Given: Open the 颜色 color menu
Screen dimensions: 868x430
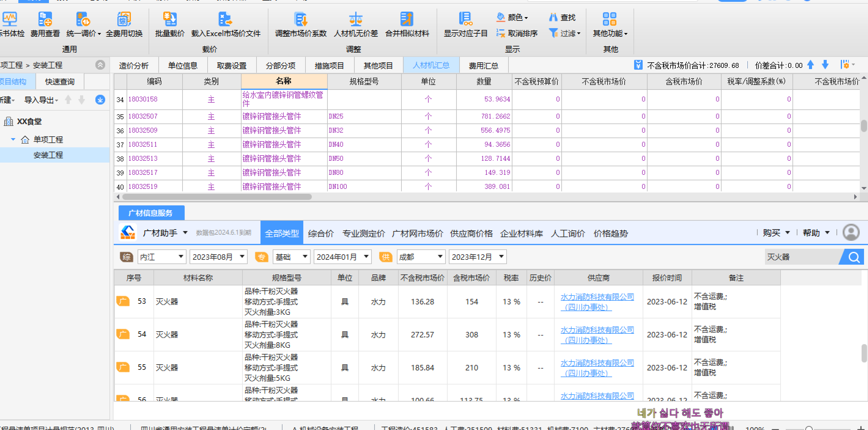Looking at the screenshot, I should [512, 17].
